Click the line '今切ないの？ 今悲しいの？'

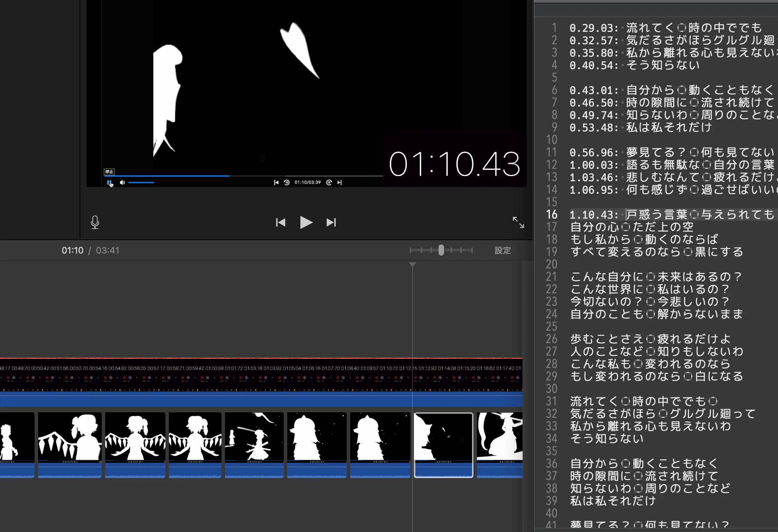650,302
